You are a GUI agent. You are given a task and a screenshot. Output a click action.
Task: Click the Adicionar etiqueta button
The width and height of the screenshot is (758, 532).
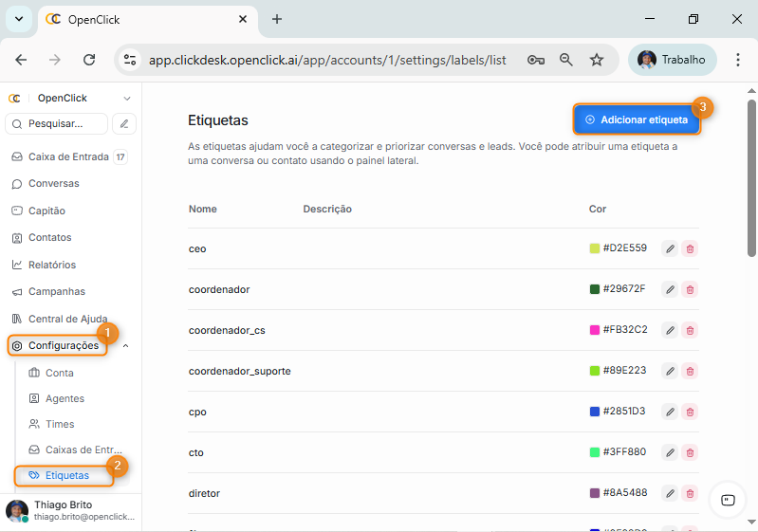637,119
